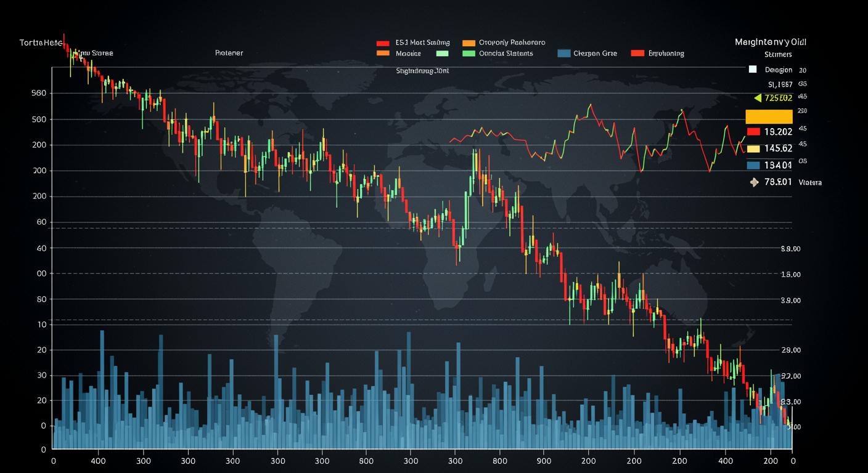Click the yellow left-pointing arrow beside 725.02

[758, 98]
